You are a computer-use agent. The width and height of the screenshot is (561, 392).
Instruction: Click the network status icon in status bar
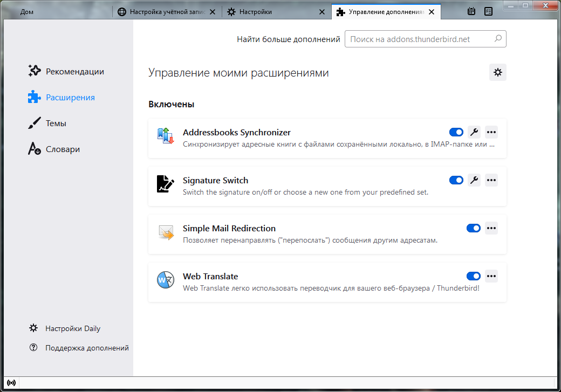[x=11, y=382]
